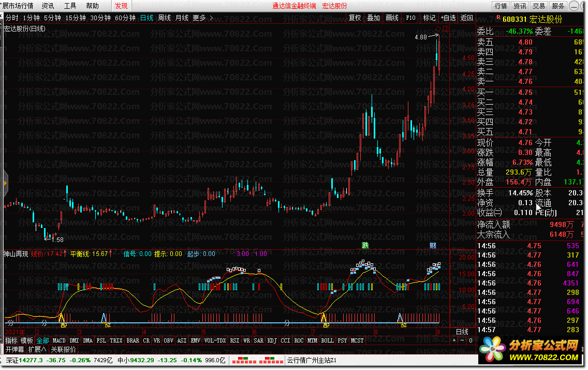Click the second red-green market bar indicator
Viewport: 588px width, 370px height.
point(271,361)
